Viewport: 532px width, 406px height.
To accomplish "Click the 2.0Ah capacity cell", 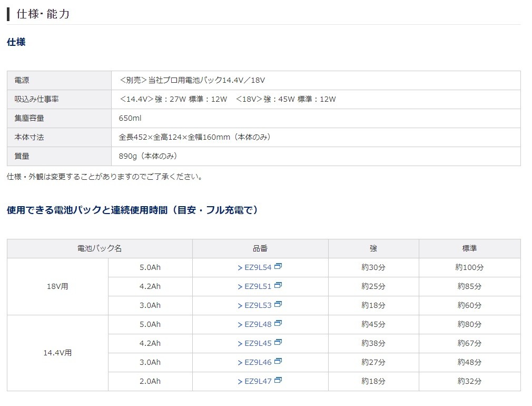I will click(x=150, y=382).
